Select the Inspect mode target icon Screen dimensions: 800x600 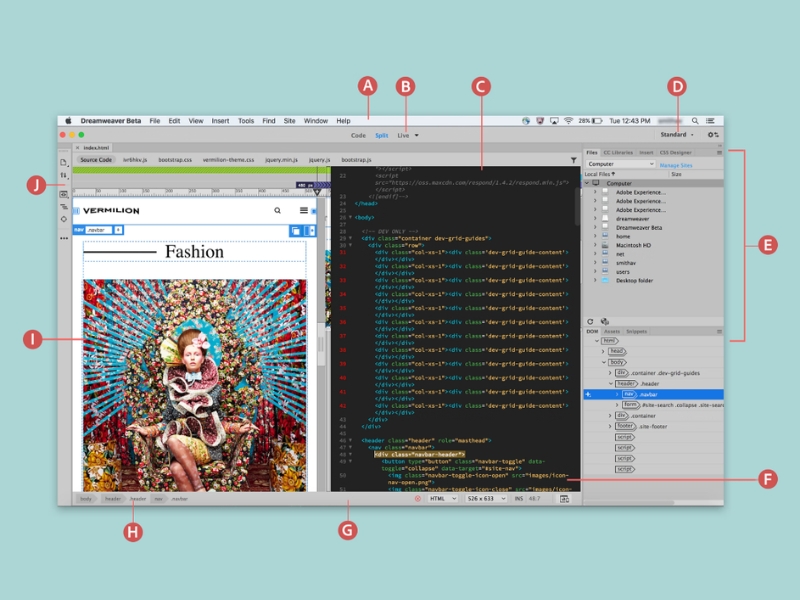click(63, 219)
